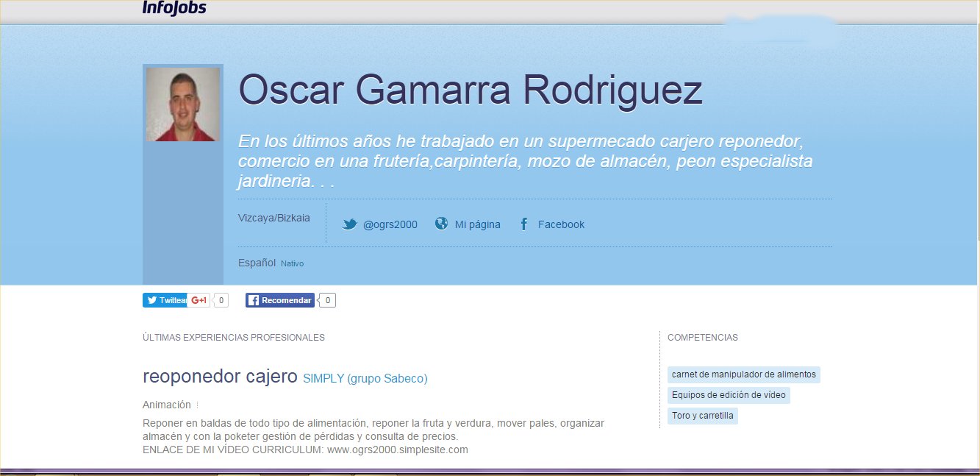The height and width of the screenshot is (476, 980).
Task: Click the Oscar Gamarra Rodriguez name heading
Action: [x=471, y=90]
